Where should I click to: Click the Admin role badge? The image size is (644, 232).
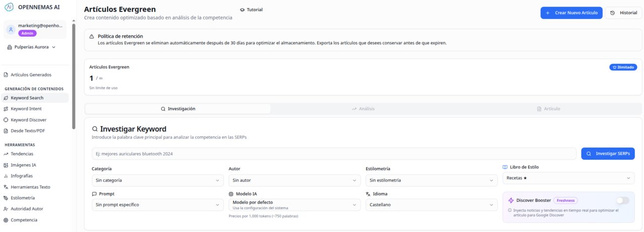(27, 33)
